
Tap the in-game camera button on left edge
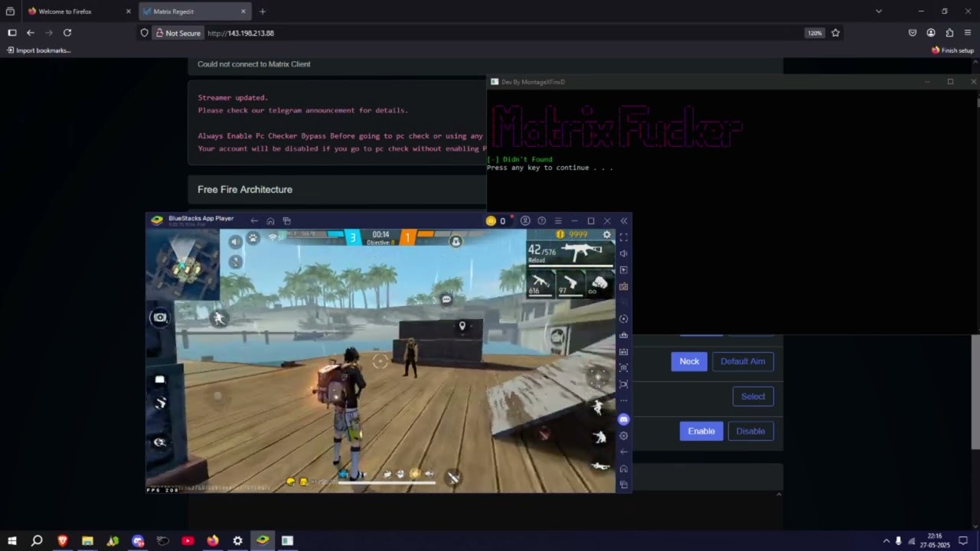[x=160, y=317]
